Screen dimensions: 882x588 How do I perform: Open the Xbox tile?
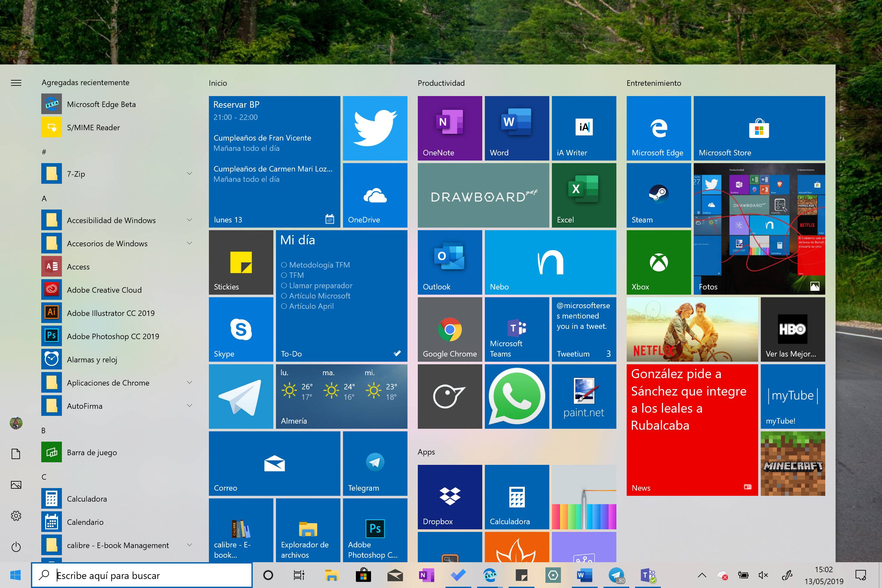click(658, 262)
